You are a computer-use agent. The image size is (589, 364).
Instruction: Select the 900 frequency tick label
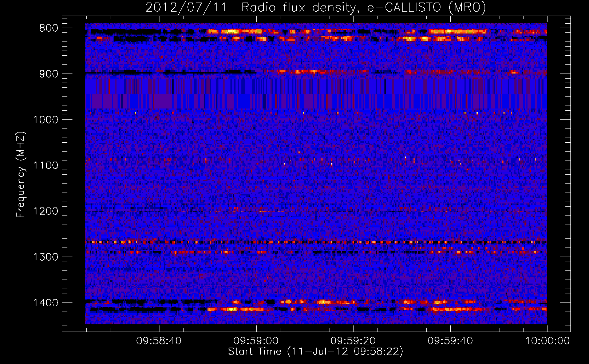coord(49,74)
